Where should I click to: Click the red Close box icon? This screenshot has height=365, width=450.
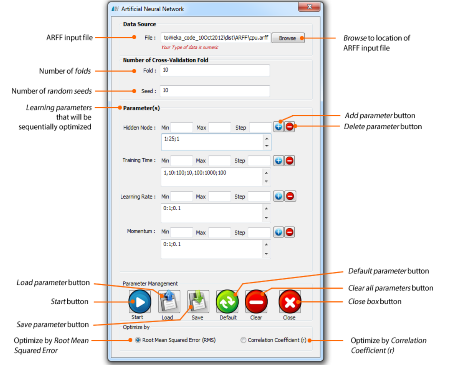[x=290, y=302]
